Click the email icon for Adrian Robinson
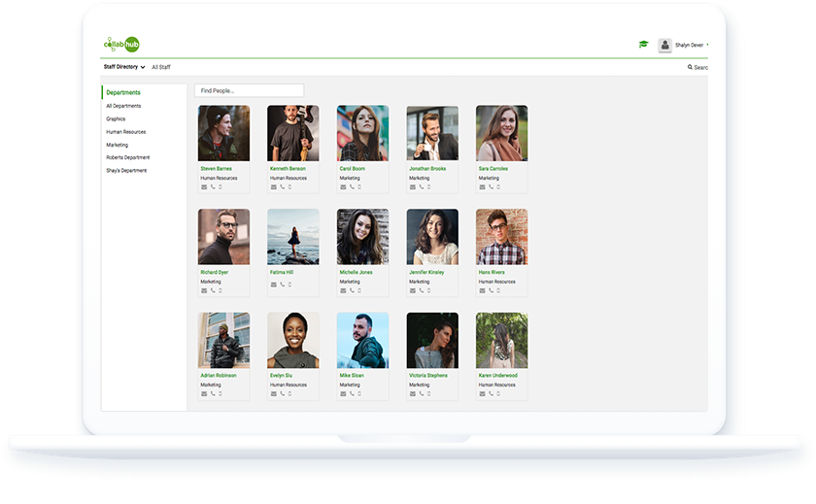Screen dimensions: 816x504 coord(204,394)
